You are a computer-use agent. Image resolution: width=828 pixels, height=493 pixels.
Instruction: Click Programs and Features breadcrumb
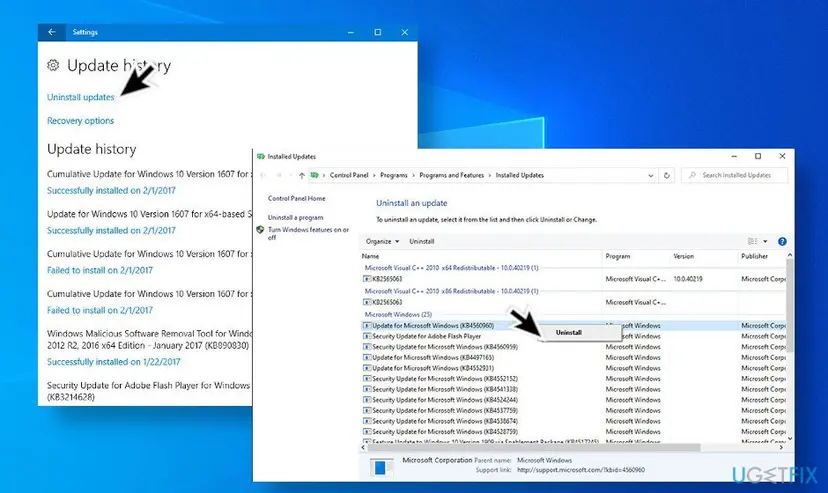point(451,175)
